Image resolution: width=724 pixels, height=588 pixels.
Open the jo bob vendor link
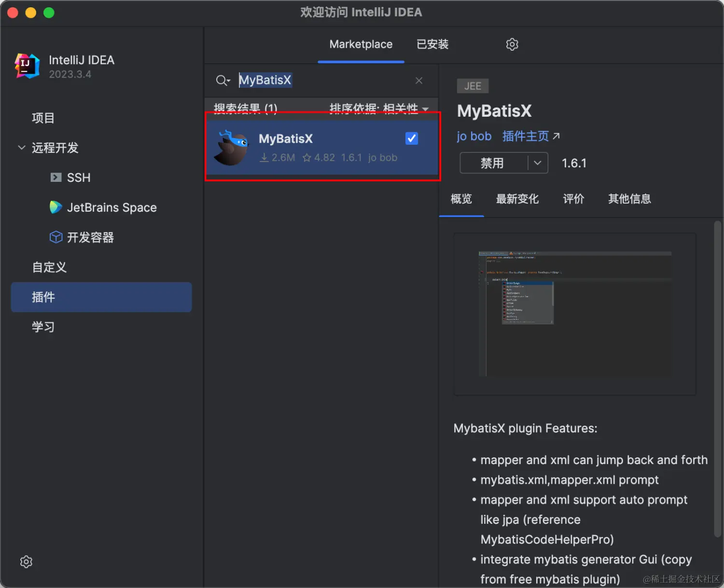click(474, 137)
